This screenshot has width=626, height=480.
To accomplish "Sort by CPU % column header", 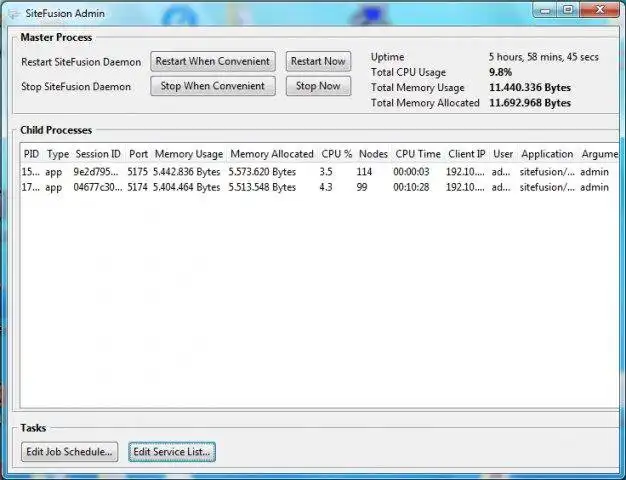I will coord(337,154).
